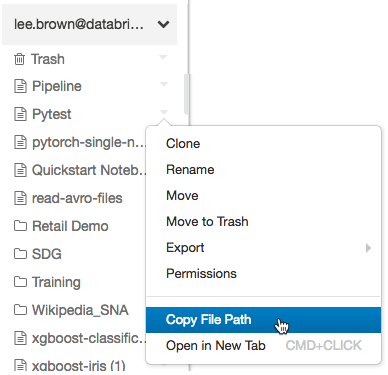Viewport: 388px width, 375px height.
Task: Click the Pipeline notebook file icon
Action: click(20, 86)
